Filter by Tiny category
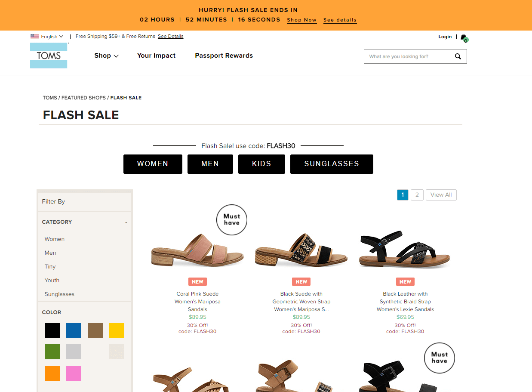 click(x=50, y=266)
